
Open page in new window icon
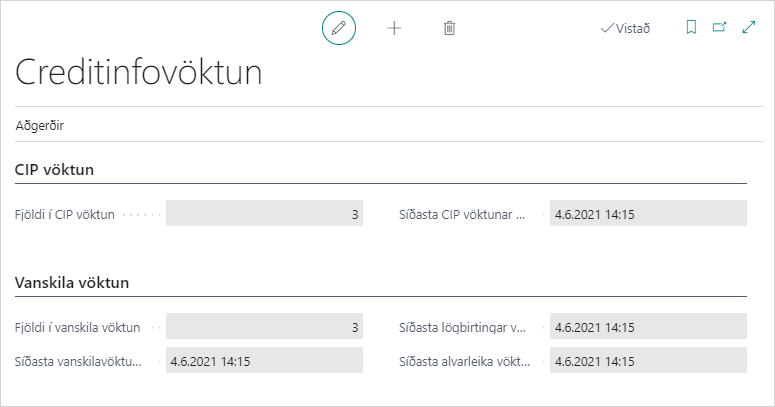click(718, 28)
